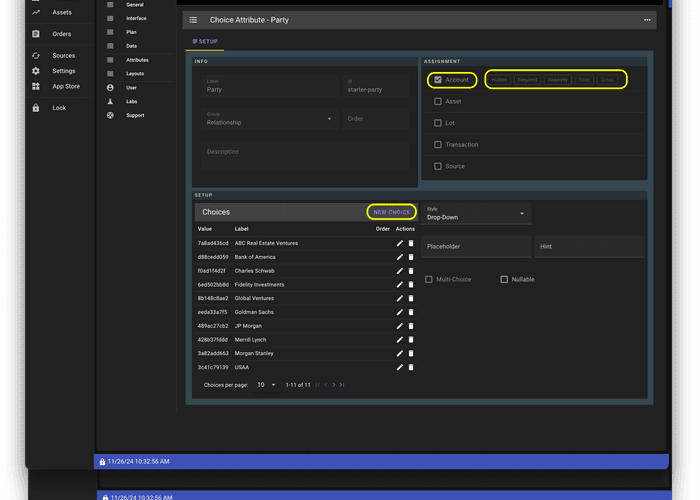Click the list icon beside Choice Attribute title
Screen dimensions: 700x500
193,20
